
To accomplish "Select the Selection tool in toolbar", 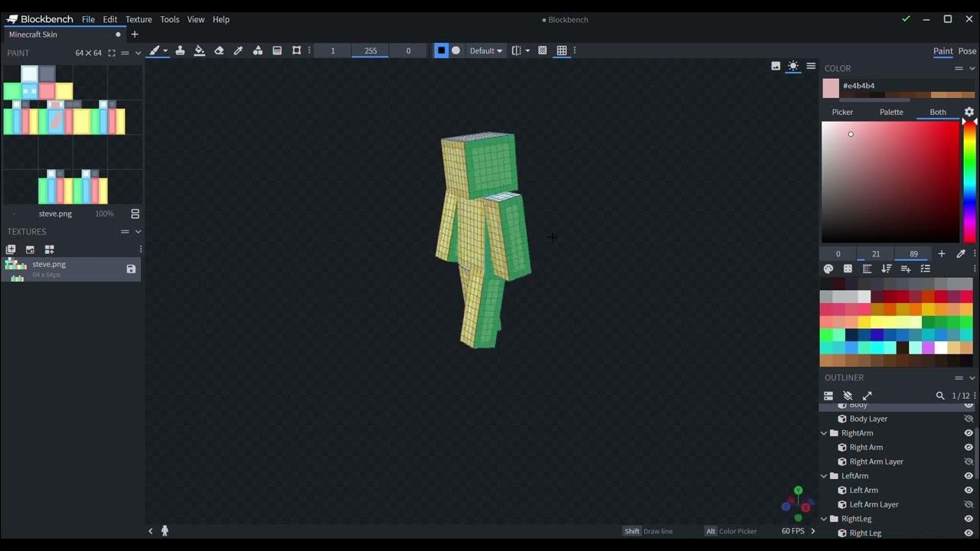I will (297, 51).
